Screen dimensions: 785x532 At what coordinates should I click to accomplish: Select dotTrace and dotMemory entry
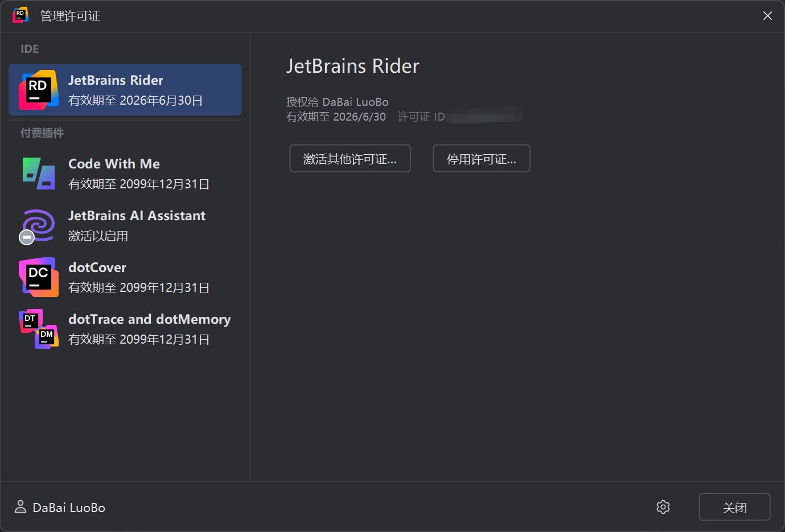[125, 329]
